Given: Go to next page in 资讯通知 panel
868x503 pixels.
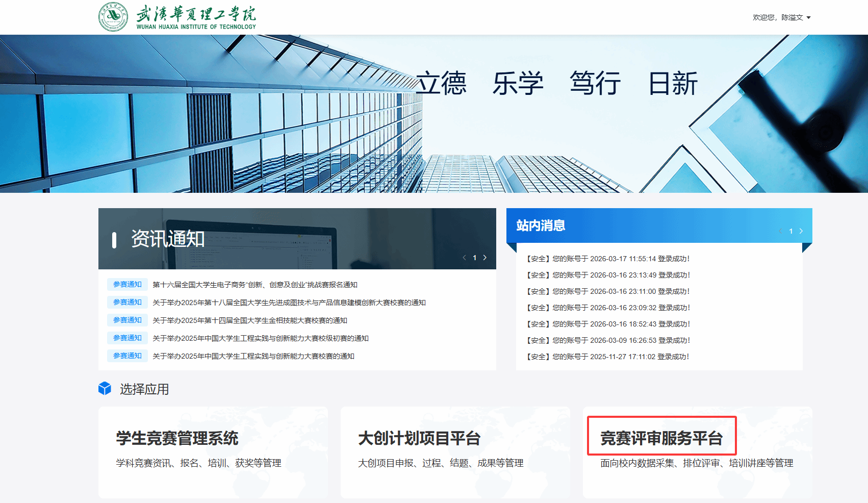Looking at the screenshot, I should [485, 258].
